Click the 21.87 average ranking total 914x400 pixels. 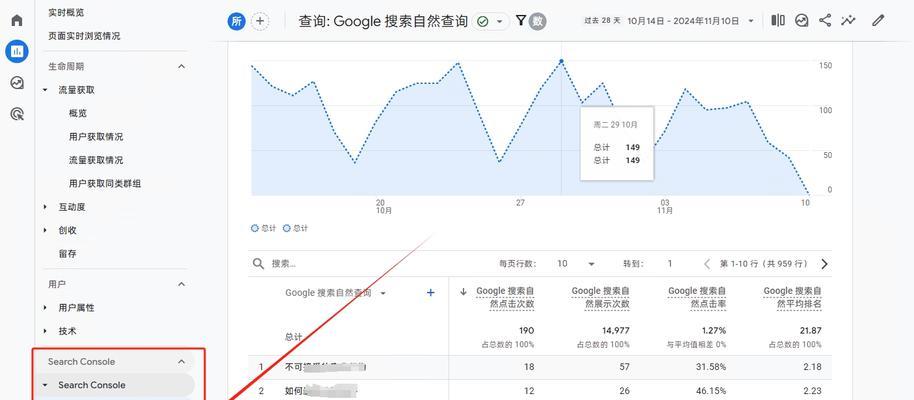pos(810,331)
